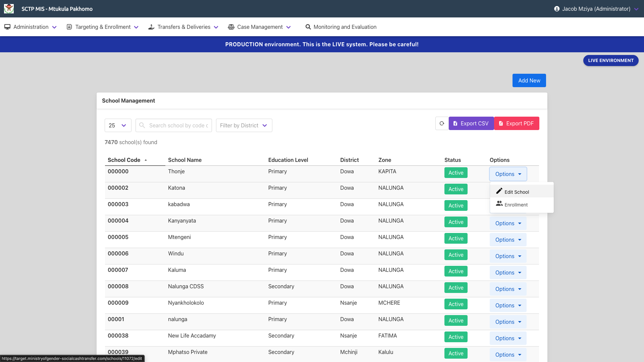Click school name Mphatso Private
The width and height of the screenshot is (644, 362).
pyautogui.click(x=188, y=352)
